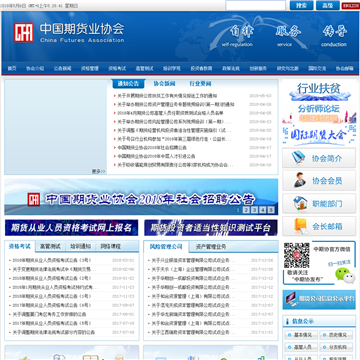Open 期货投资者适当性知识测试平台 banner
The width and height of the screenshot is (360, 360).
coord(211,228)
